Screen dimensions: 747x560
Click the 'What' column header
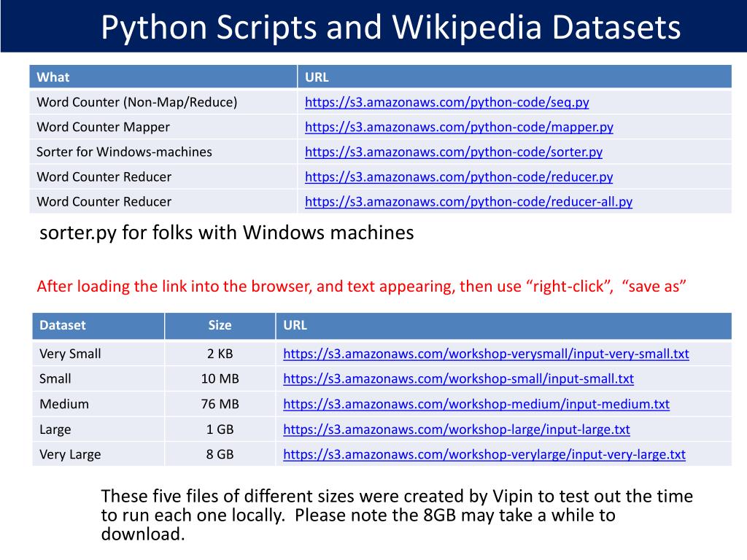point(163,77)
